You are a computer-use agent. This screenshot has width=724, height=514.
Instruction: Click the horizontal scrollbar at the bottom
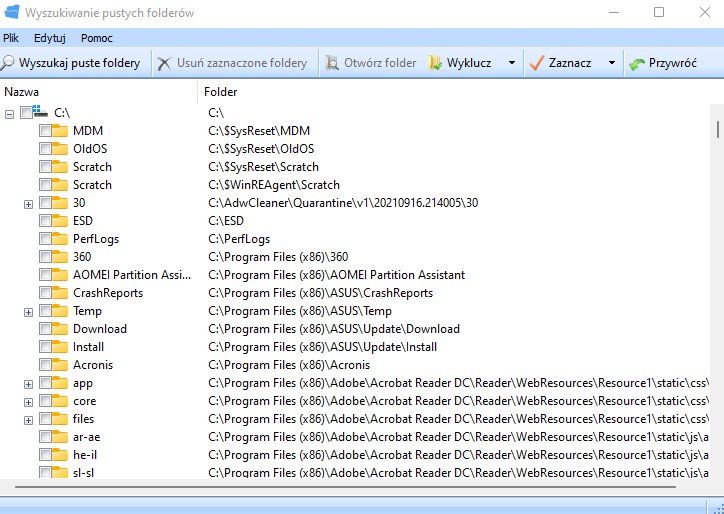[x=345, y=487]
